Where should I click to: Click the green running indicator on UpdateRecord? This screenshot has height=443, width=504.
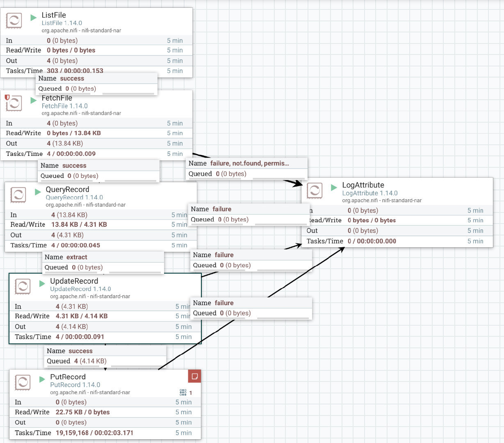click(42, 283)
